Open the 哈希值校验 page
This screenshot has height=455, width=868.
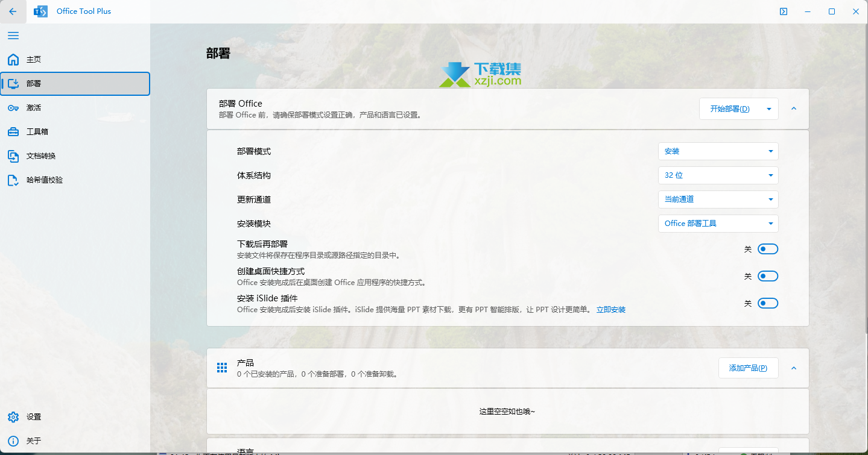coord(75,180)
